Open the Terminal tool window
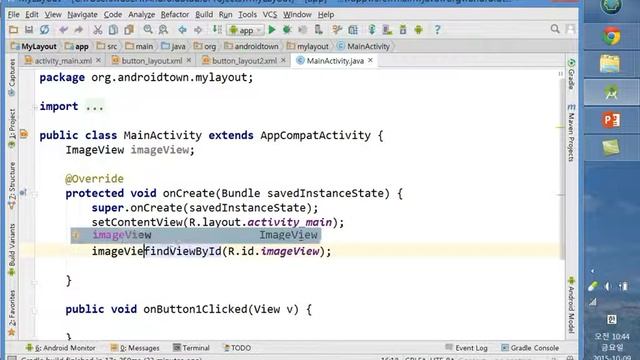 pyautogui.click(x=191, y=348)
